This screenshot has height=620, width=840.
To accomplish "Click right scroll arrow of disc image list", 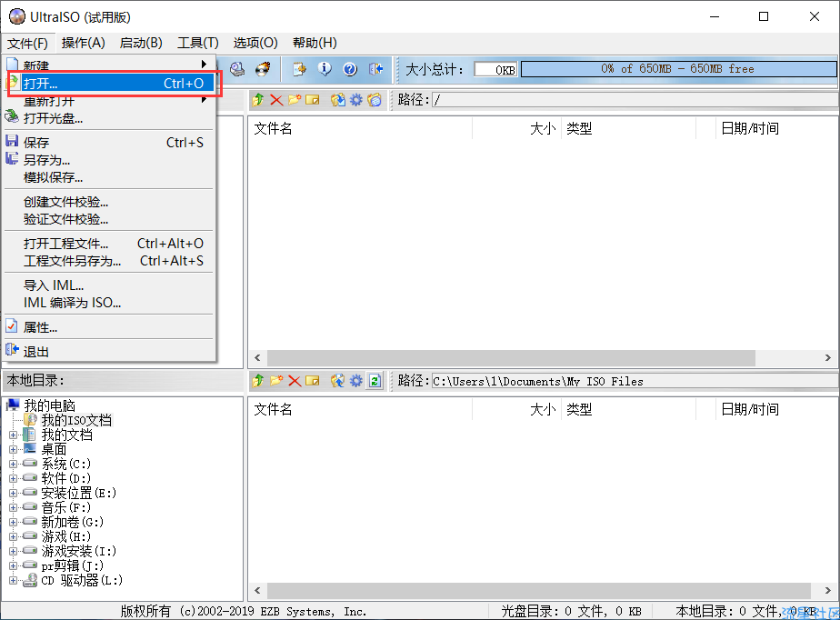I will [x=828, y=358].
